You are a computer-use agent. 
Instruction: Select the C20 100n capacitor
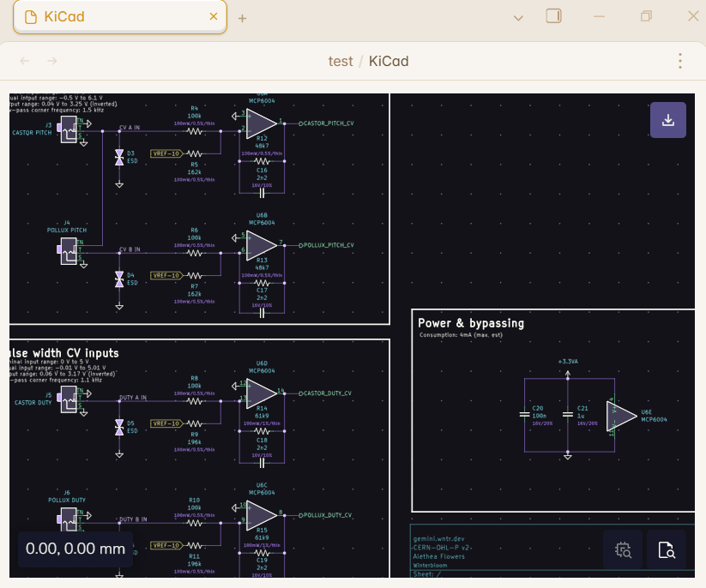click(525, 414)
